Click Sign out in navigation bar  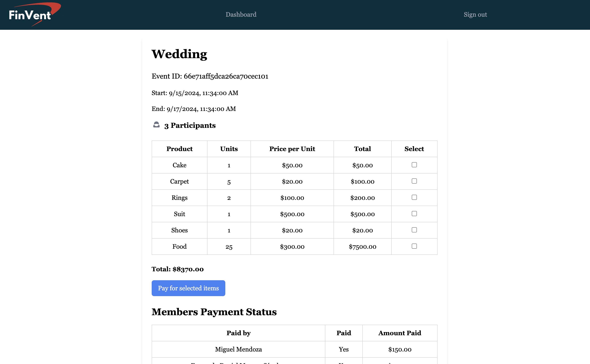pos(475,14)
